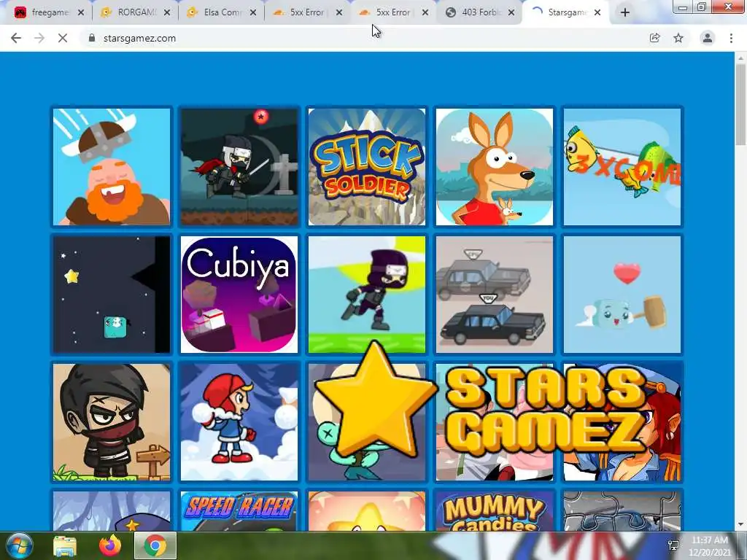Screen dimensions: 747x560
Task: Open the snowball kid in red hat game
Action: pos(239,422)
